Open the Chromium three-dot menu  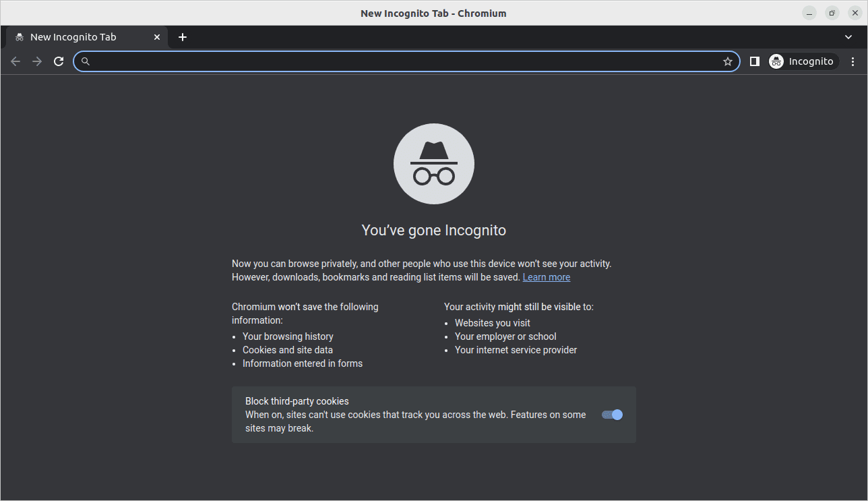pyautogui.click(x=852, y=61)
